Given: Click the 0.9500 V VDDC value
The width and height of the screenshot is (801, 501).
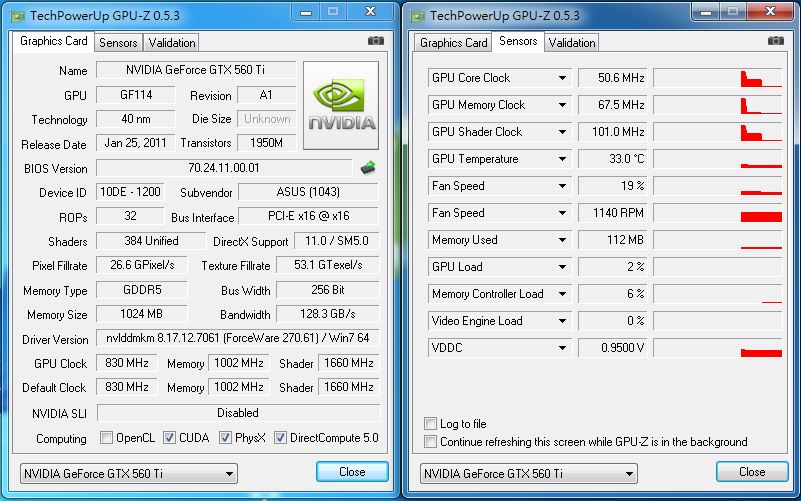Looking at the screenshot, I should 612,348.
